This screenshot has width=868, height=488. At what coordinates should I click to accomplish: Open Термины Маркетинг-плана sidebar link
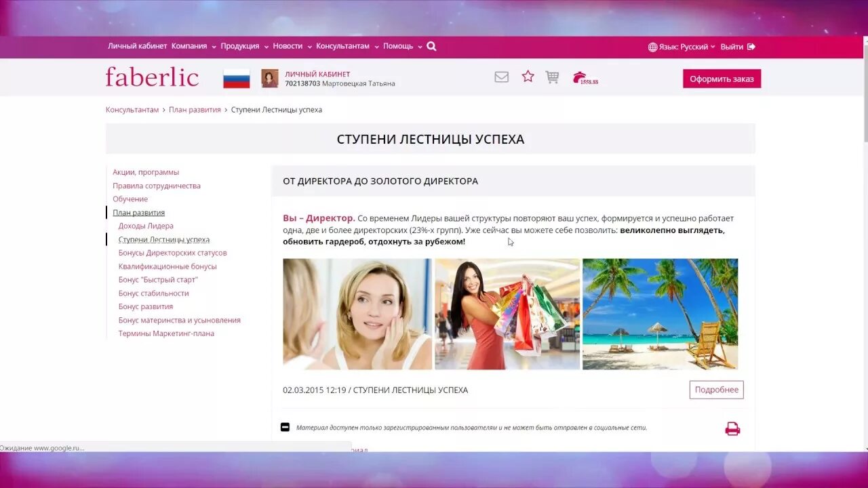pyautogui.click(x=166, y=333)
